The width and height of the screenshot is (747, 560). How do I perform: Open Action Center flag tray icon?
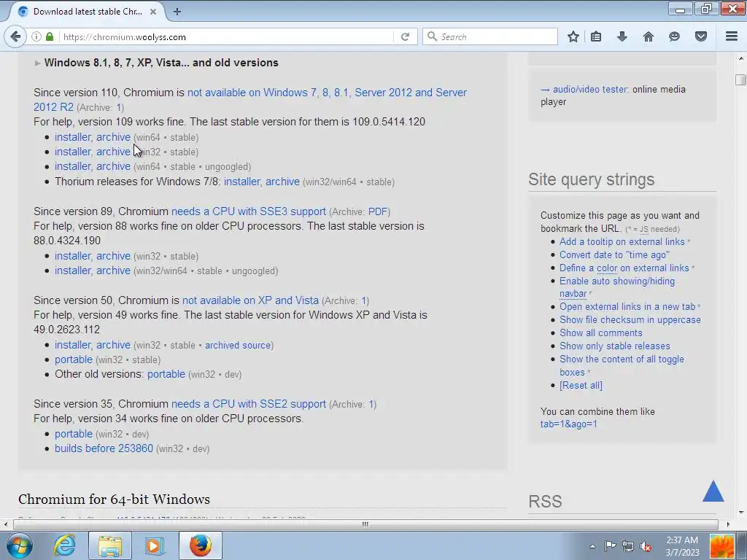click(x=610, y=546)
